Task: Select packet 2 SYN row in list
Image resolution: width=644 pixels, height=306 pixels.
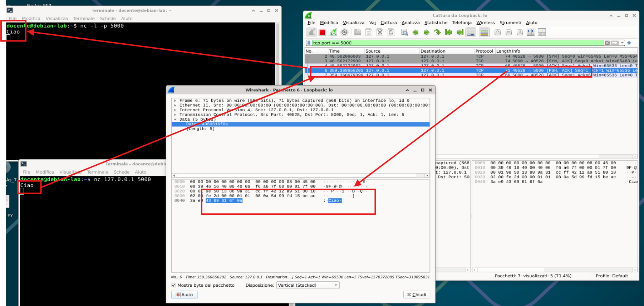Action: pyautogui.click(x=471, y=56)
